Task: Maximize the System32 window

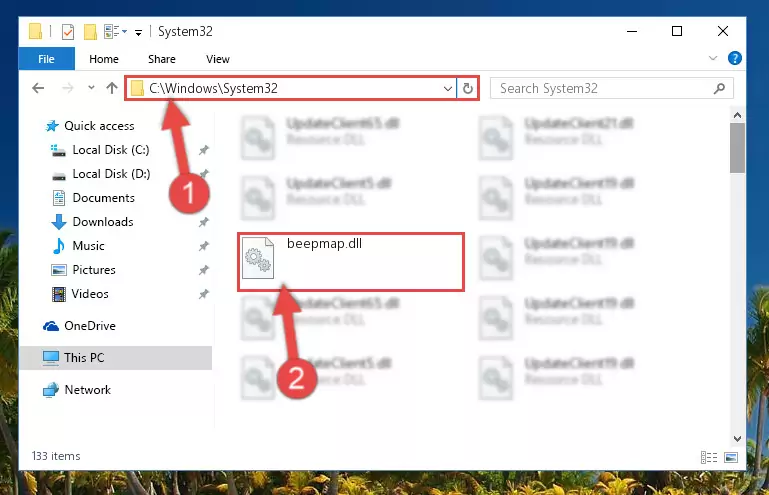Action: pyautogui.click(x=677, y=31)
